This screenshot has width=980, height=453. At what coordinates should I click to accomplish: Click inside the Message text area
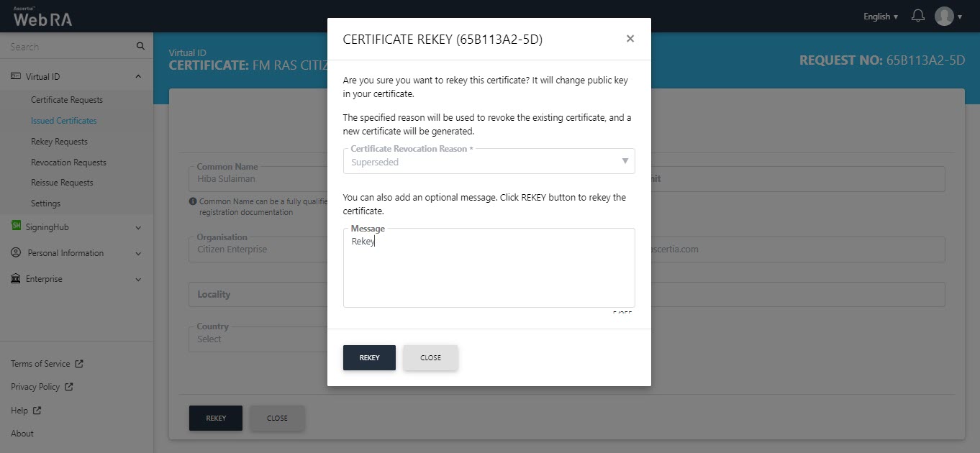489,273
